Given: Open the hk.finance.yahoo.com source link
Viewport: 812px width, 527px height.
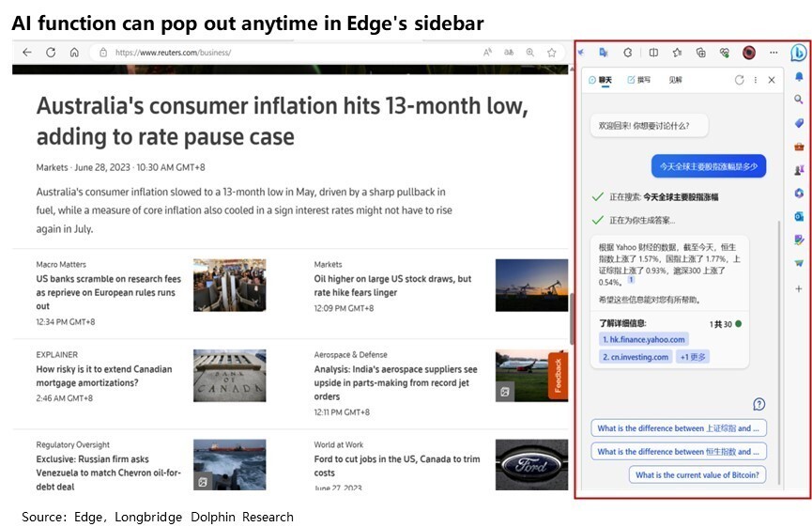Looking at the screenshot, I should coord(644,339).
